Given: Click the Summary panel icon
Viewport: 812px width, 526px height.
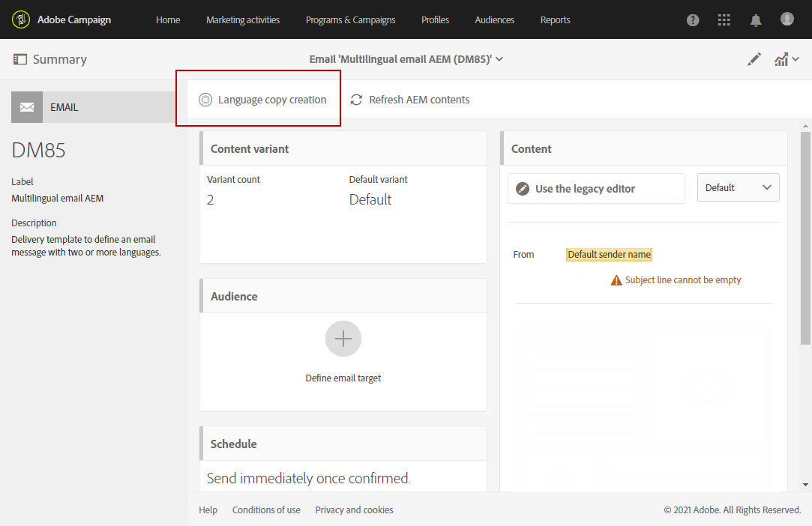Looking at the screenshot, I should [x=20, y=59].
